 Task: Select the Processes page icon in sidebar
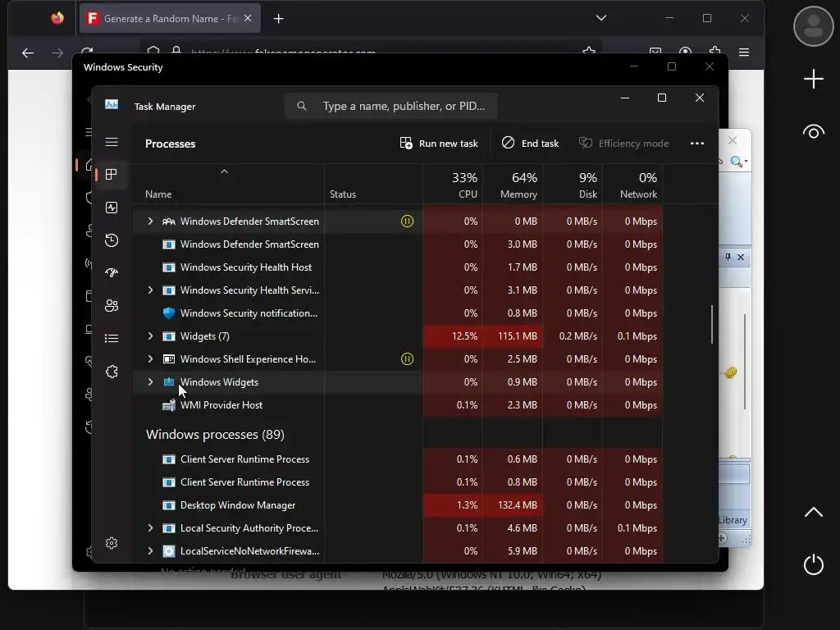tap(112, 174)
